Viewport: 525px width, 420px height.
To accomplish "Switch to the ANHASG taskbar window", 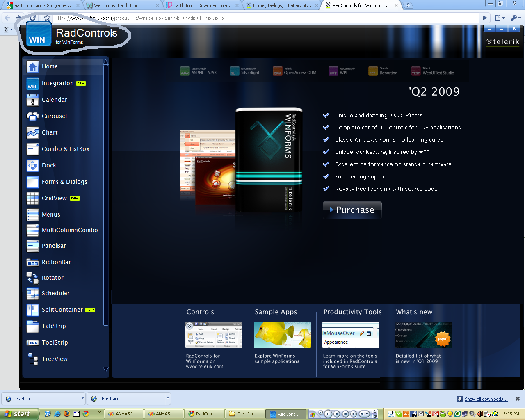I will click(x=123, y=414).
